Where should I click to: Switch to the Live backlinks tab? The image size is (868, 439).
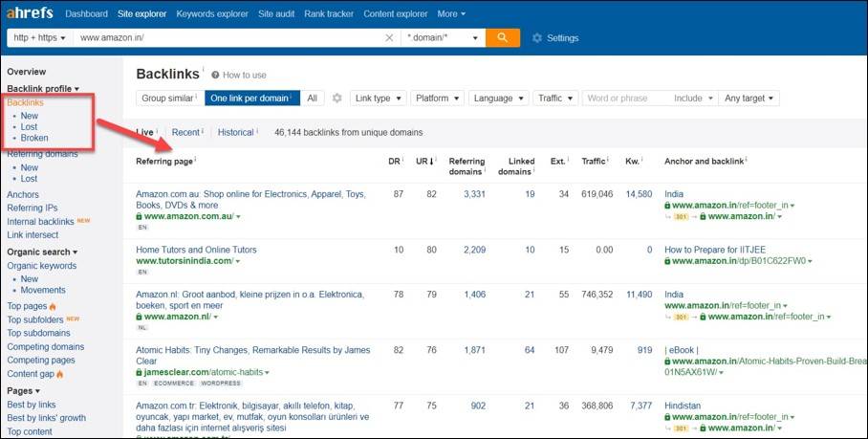[144, 132]
